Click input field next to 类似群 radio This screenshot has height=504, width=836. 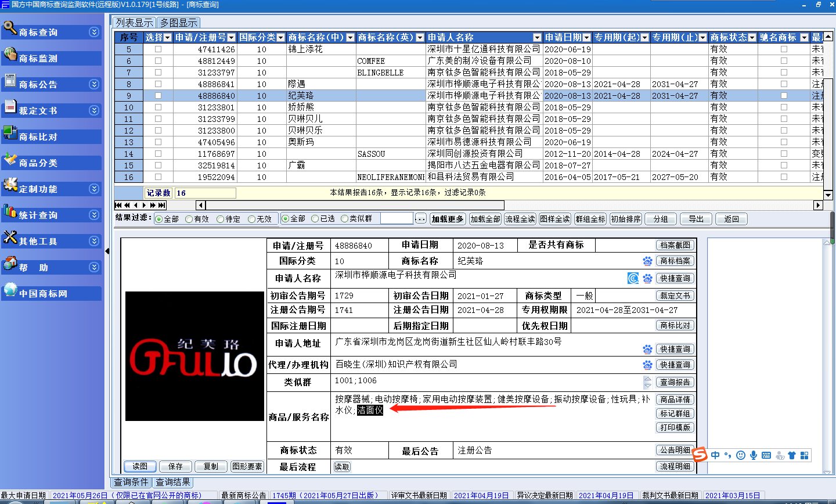tap(397, 219)
